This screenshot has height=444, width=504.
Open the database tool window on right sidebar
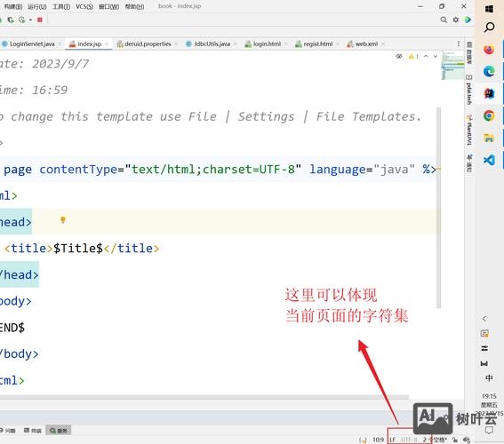tap(469, 53)
